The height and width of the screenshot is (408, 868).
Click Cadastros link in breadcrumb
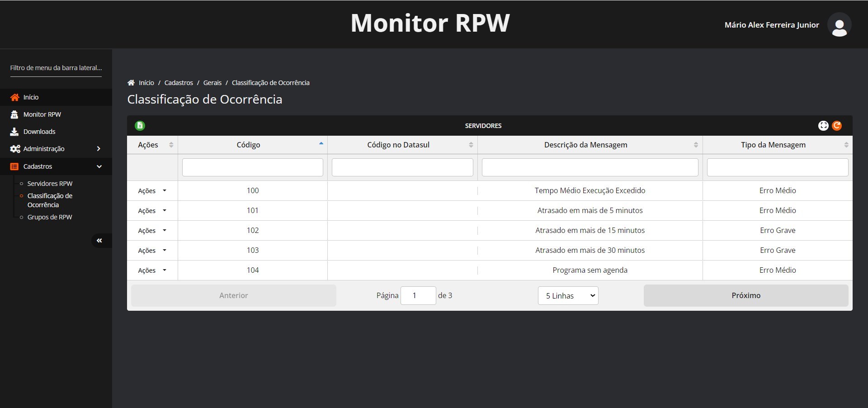pos(179,83)
